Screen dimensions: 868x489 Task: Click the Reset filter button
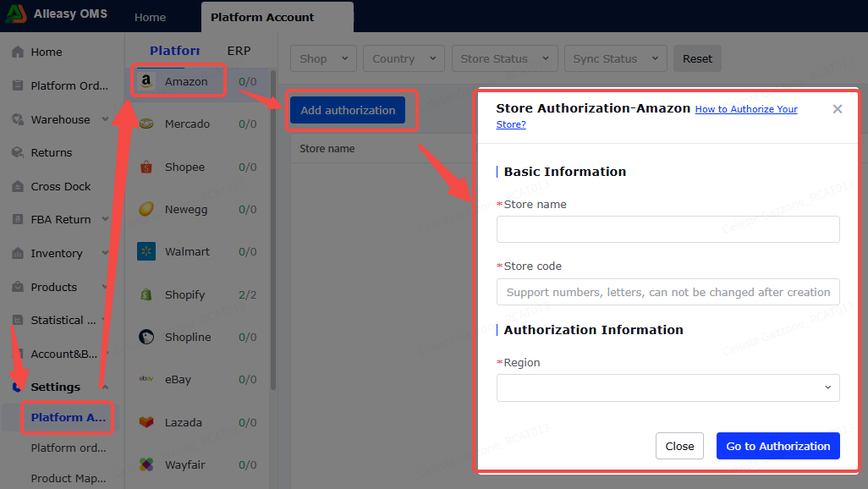(x=697, y=58)
